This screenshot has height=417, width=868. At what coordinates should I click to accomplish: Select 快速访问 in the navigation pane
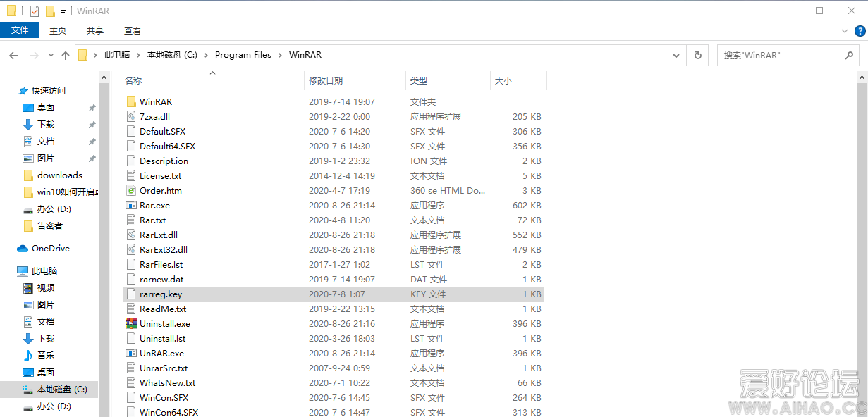click(49, 91)
